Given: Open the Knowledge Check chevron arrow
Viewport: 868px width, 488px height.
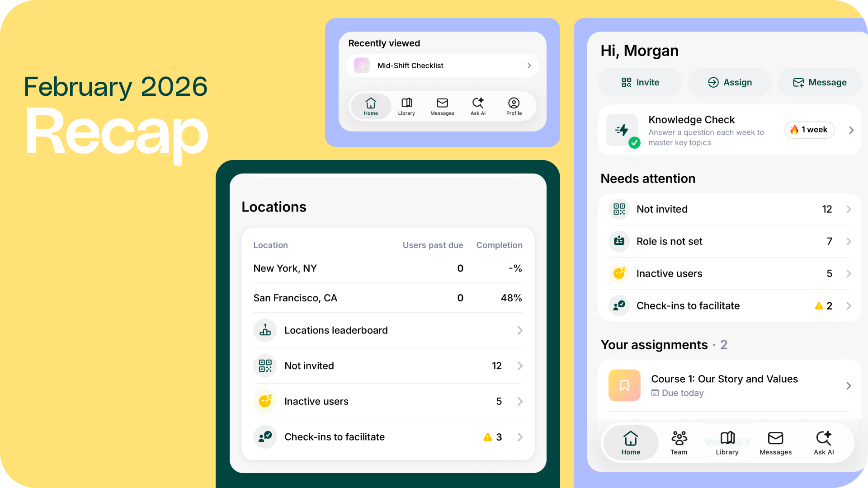Looking at the screenshot, I should 851,130.
